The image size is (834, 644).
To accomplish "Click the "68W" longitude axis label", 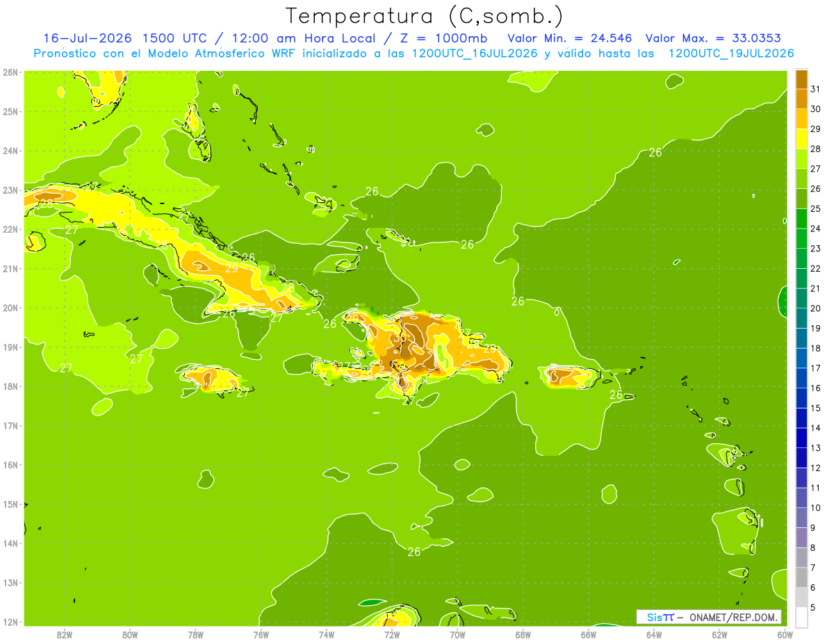I will [x=523, y=635].
